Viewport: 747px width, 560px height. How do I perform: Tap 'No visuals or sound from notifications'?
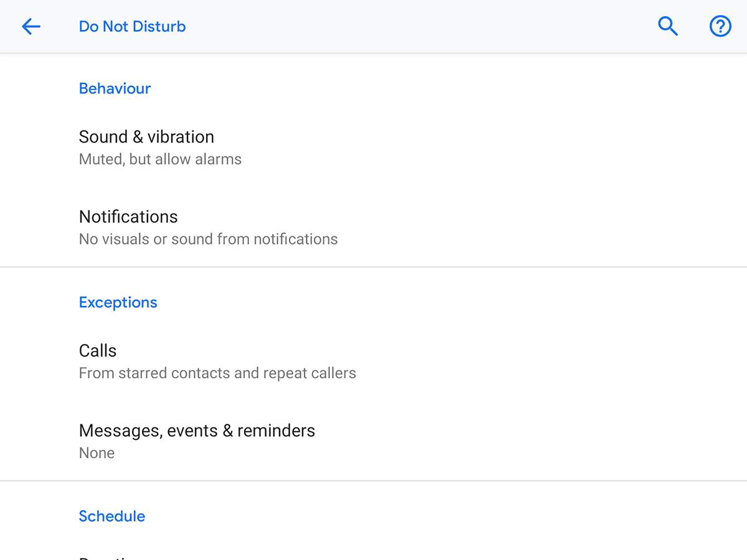[x=208, y=239]
